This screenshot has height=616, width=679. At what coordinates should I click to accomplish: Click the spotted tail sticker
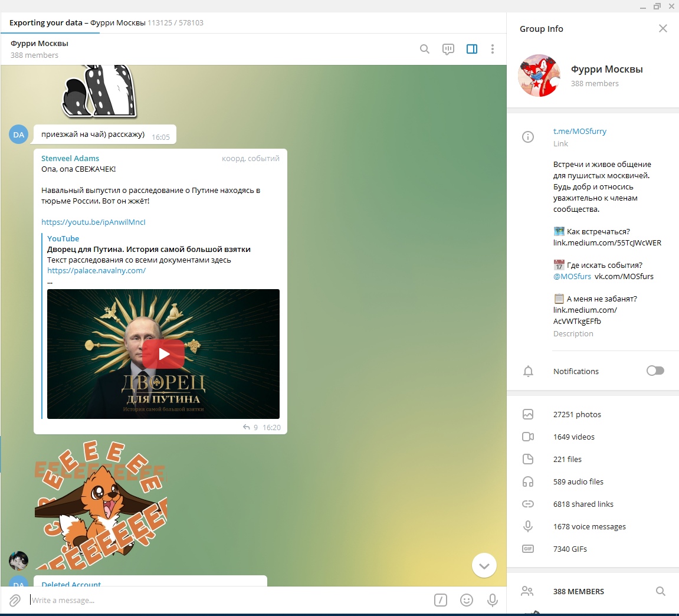click(100, 91)
